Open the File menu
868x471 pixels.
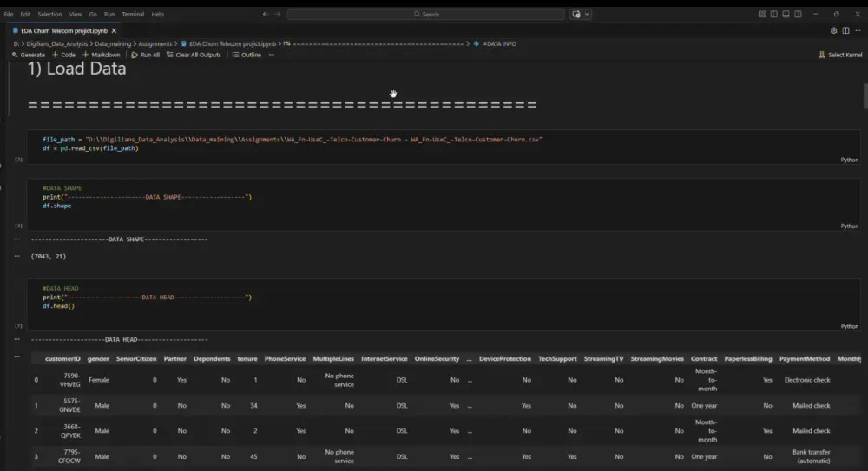(x=9, y=15)
